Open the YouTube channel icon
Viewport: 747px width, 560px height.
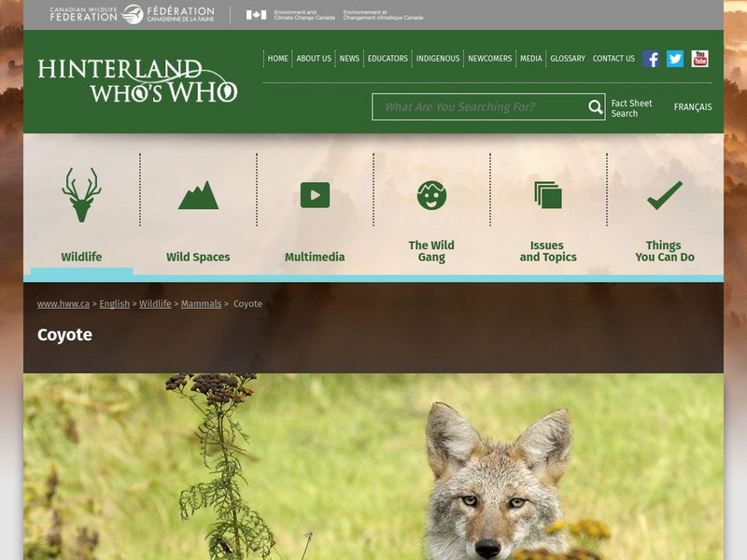[x=699, y=59]
